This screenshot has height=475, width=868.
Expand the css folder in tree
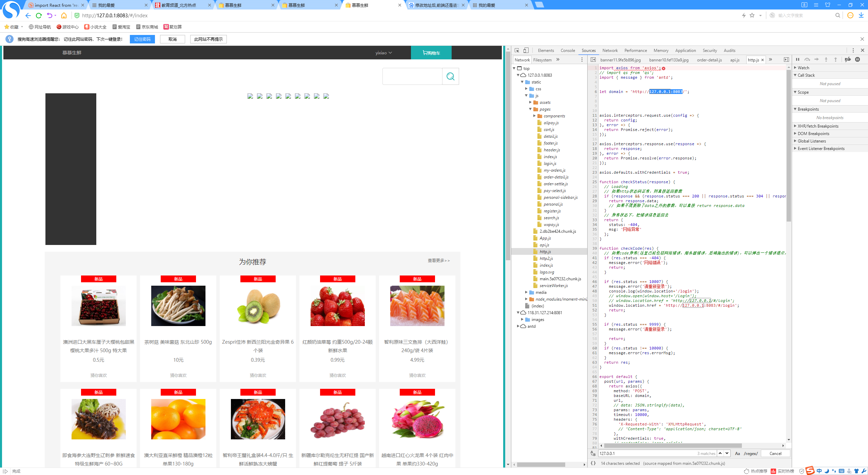click(x=526, y=89)
